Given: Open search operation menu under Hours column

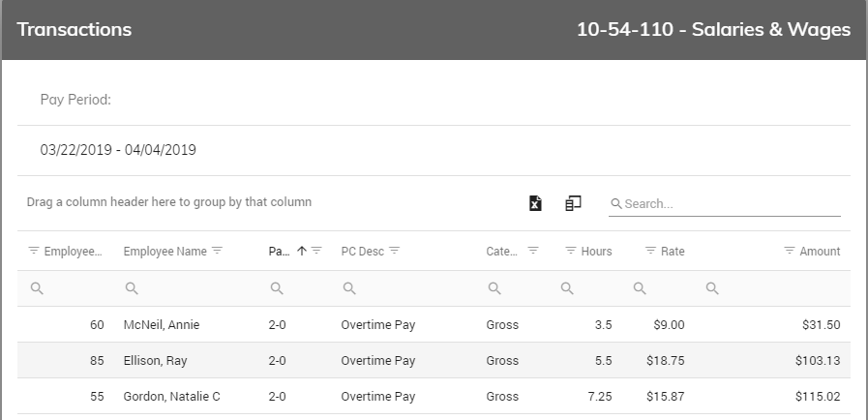Looking at the screenshot, I should 567,288.
